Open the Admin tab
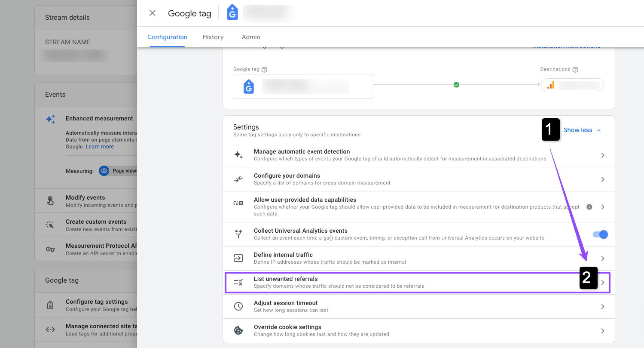644x348 pixels. click(x=251, y=37)
